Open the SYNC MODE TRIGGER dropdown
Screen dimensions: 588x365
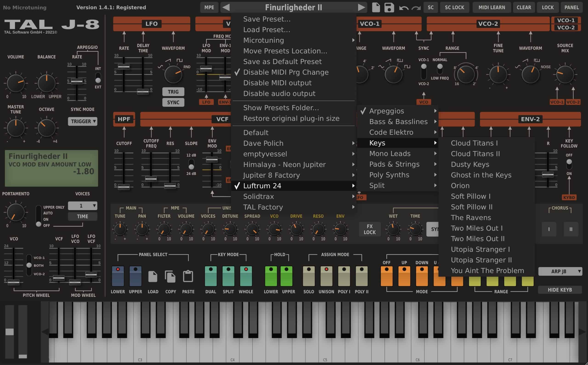[x=82, y=121]
